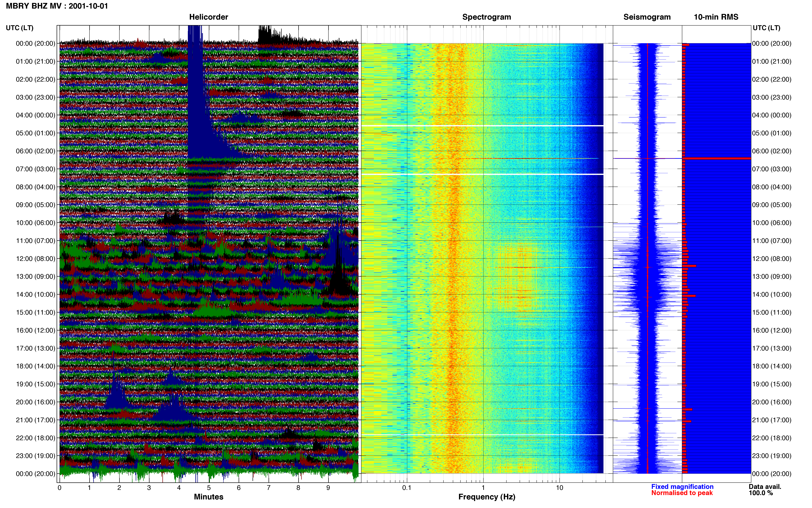The image size is (812, 508).
Task: Click left time label 12:00 (08:00)
Action: pyautogui.click(x=36, y=259)
